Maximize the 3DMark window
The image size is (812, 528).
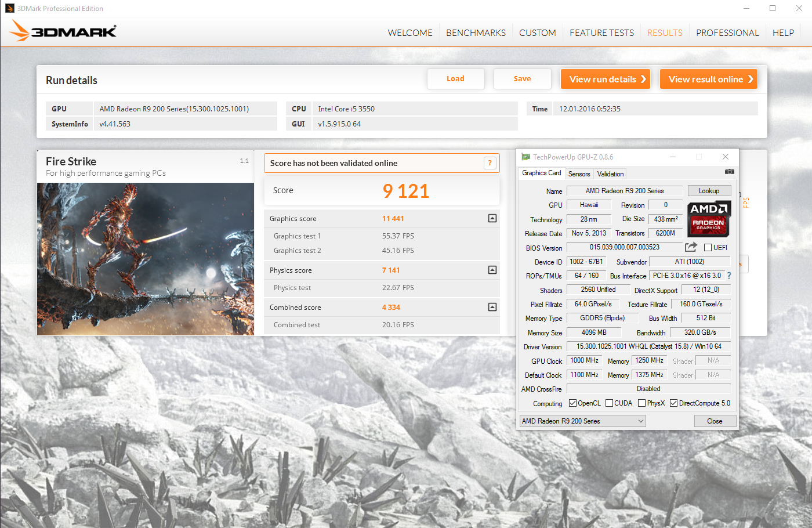click(x=773, y=8)
